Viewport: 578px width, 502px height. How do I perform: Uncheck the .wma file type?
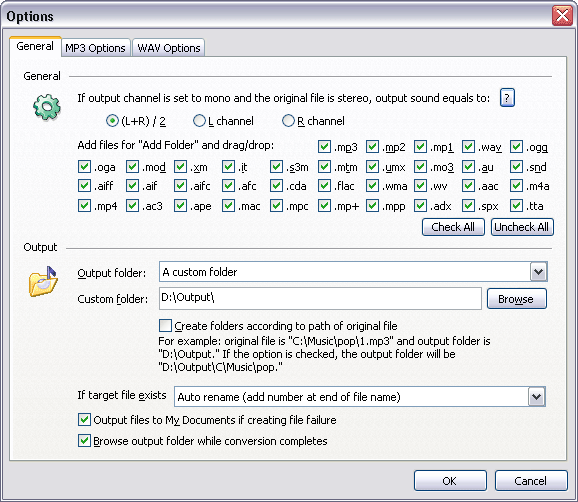[x=372, y=185]
